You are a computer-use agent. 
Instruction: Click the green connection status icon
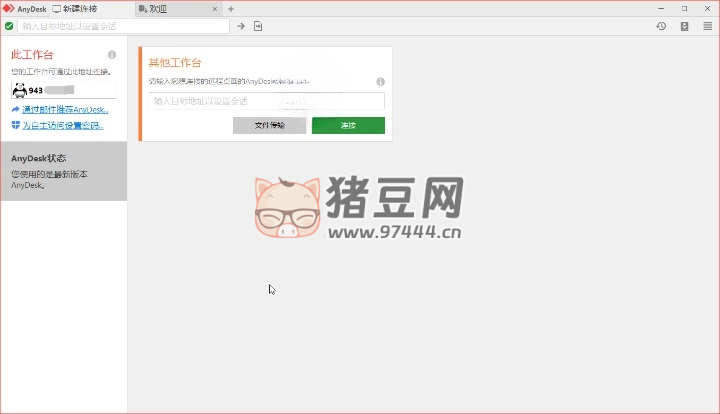(9, 26)
